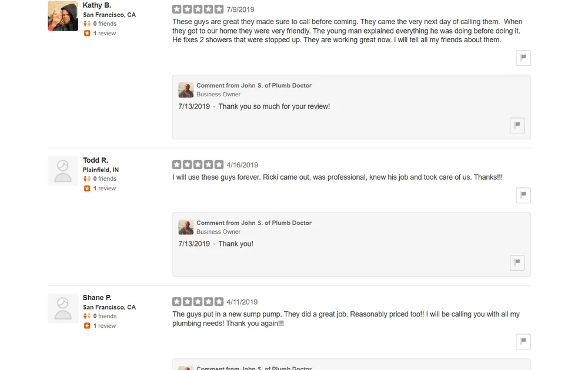Click Todd R.'s default avatar

pyautogui.click(x=63, y=171)
